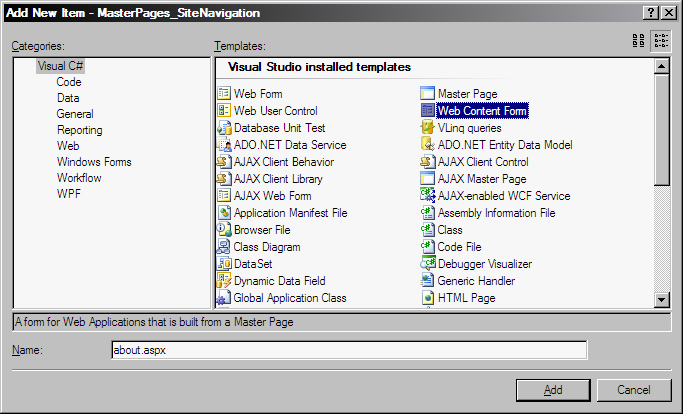Image resolution: width=683 pixels, height=414 pixels.
Task: Open dialog help with question mark button
Action: [x=650, y=13]
